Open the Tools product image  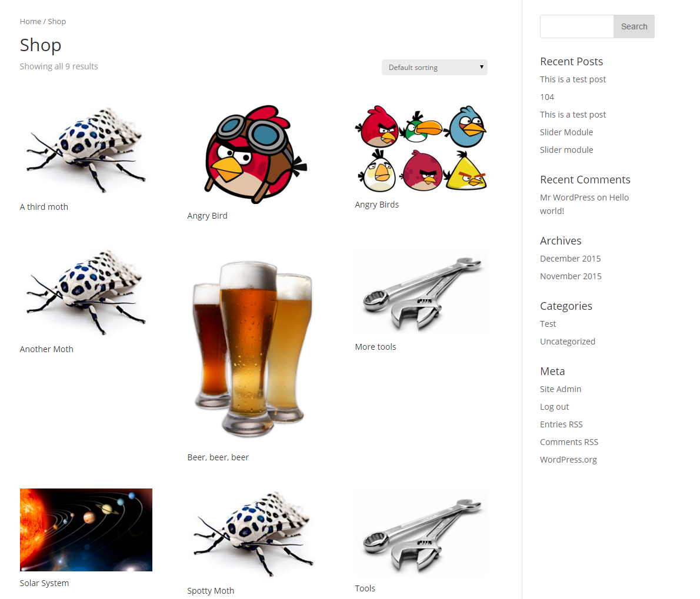point(421,533)
